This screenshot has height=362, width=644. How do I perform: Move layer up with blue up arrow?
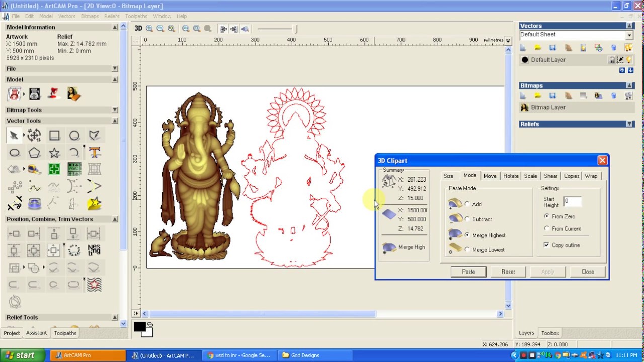(622, 71)
